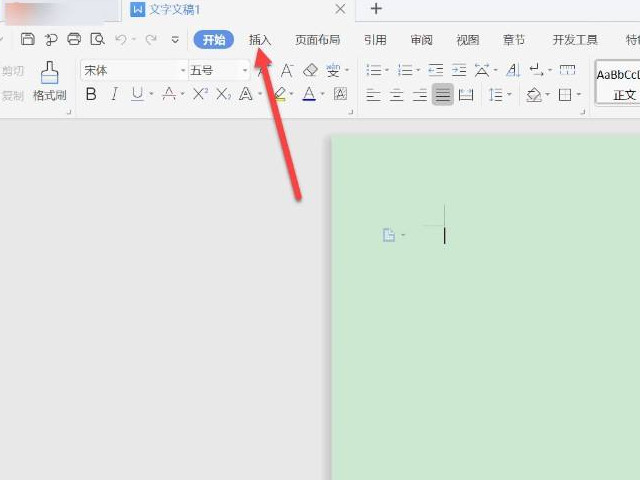
Task: Apply superscript formatting
Action: pyautogui.click(x=200, y=94)
